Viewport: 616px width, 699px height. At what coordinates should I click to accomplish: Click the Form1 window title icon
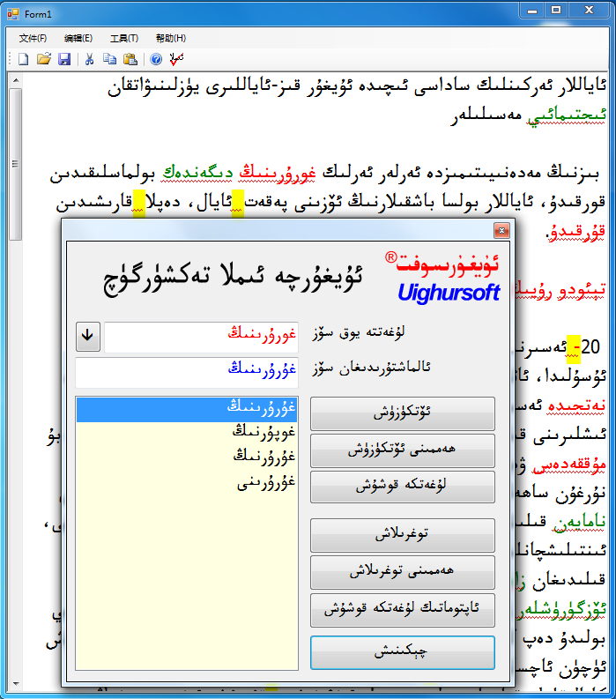tap(12, 14)
